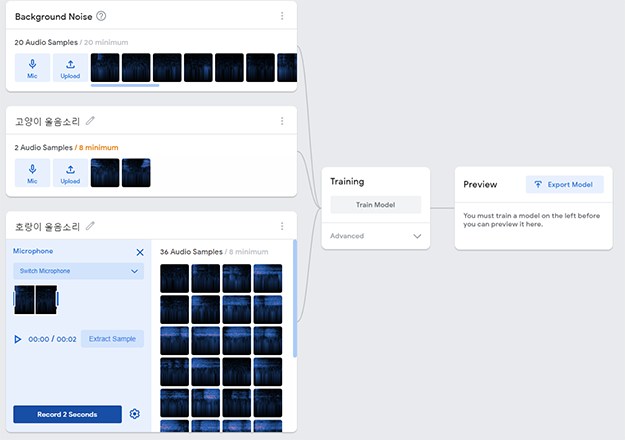Open 호랑이 울음소리 three-dot options menu
This screenshot has height=440, width=625.
click(x=282, y=226)
